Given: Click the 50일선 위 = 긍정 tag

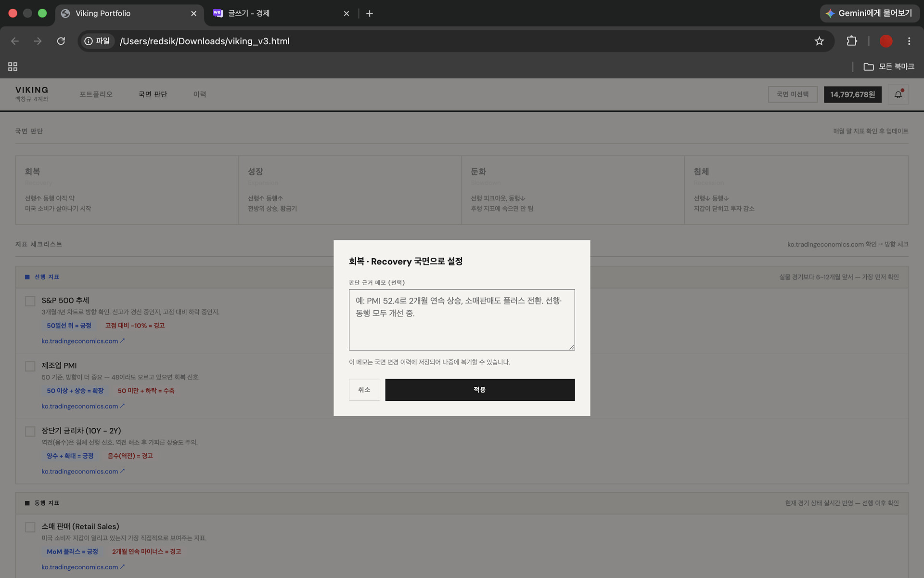Looking at the screenshot, I should point(69,325).
